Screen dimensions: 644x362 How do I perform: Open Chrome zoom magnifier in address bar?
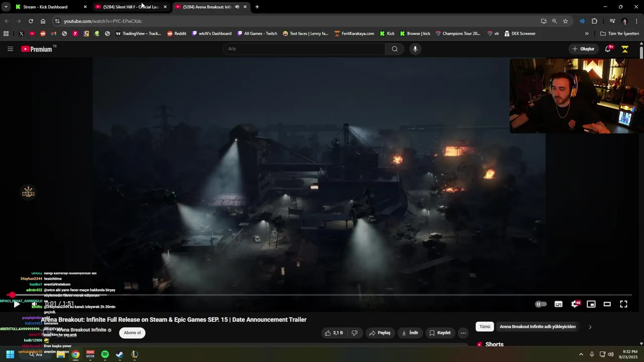pyautogui.click(x=554, y=21)
